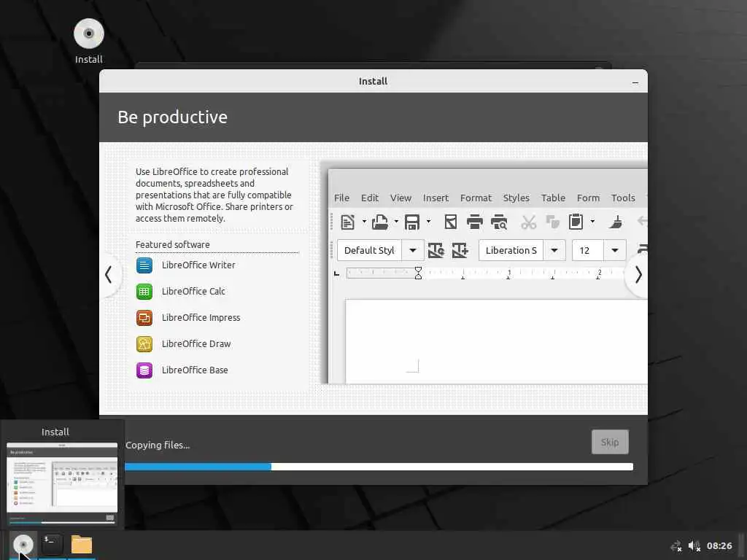Image resolution: width=747 pixels, height=560 pixels.
Task: Open the dropdown arrow beside Paste icon
Action: (592, 222)
